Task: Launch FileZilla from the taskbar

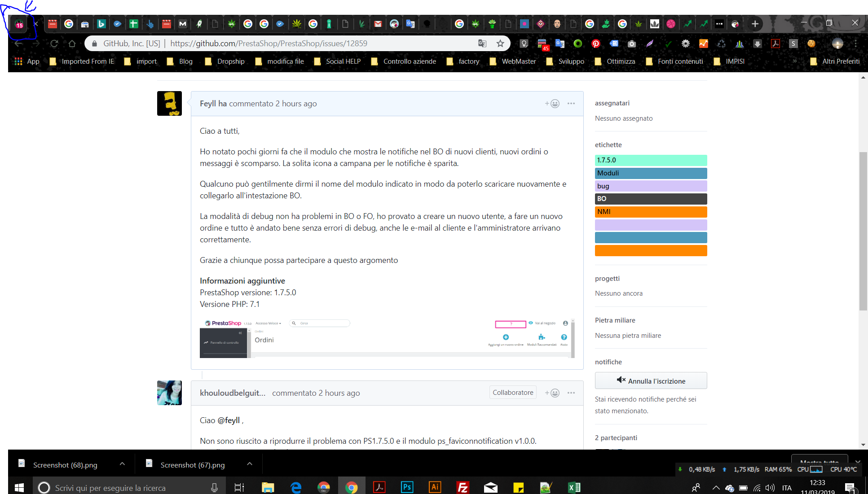Action: [x=463, y=487]
